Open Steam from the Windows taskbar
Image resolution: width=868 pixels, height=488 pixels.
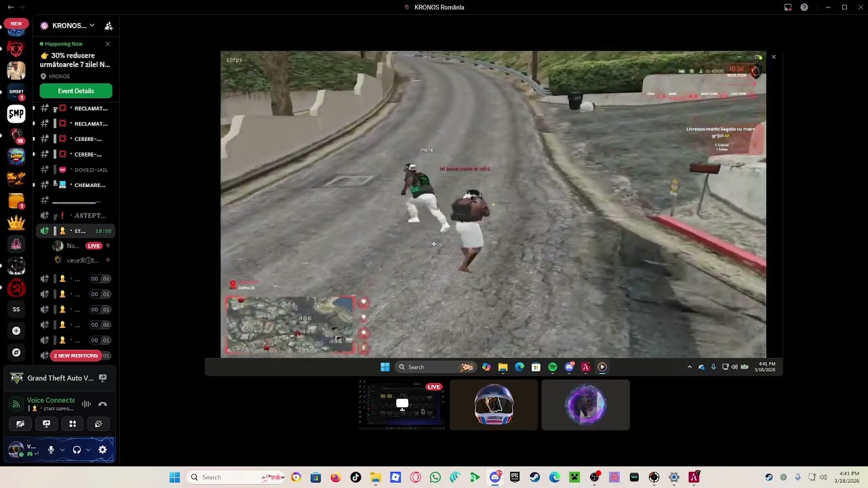coord(535,477)
